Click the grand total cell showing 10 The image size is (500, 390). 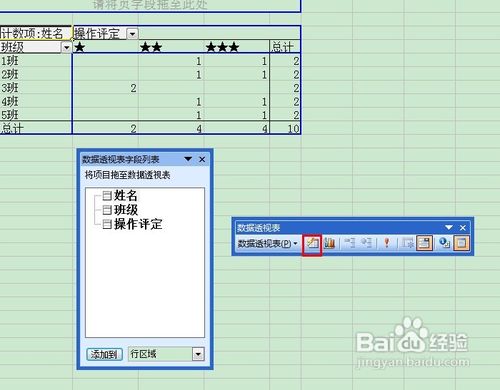(x=285, y=128)
